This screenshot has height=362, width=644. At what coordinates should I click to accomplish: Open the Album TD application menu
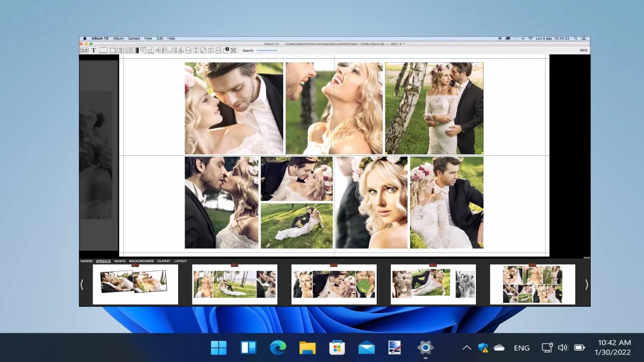pyautogui.click(x=100, y=38)
